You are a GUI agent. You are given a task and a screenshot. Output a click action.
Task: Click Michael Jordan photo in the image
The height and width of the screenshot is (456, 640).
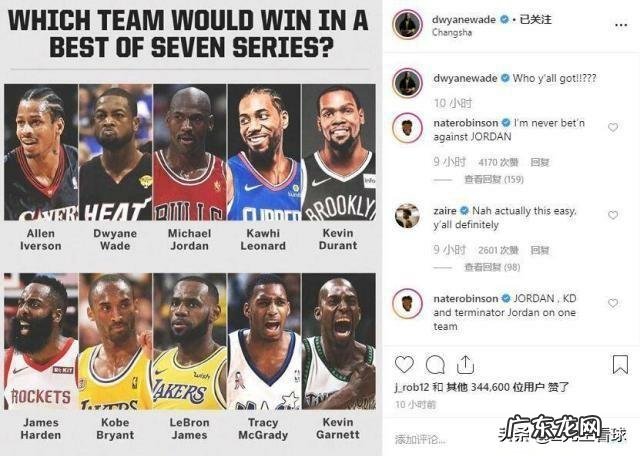click(x=189, y=152)
